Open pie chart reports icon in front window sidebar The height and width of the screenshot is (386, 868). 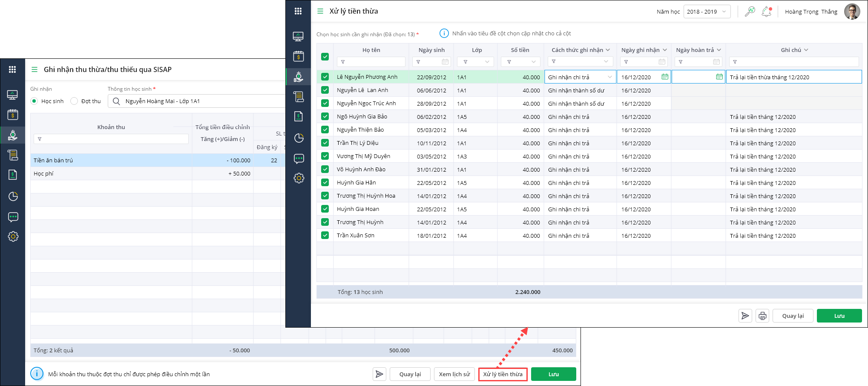point(299,138)
